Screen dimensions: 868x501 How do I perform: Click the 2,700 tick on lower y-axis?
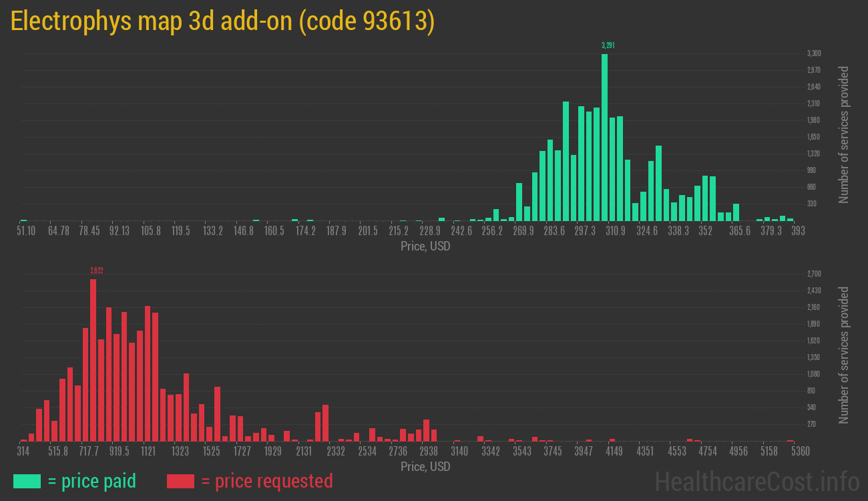814,274
